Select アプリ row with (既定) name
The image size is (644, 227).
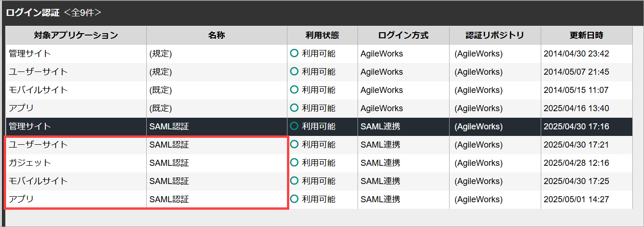coord(319,108)
